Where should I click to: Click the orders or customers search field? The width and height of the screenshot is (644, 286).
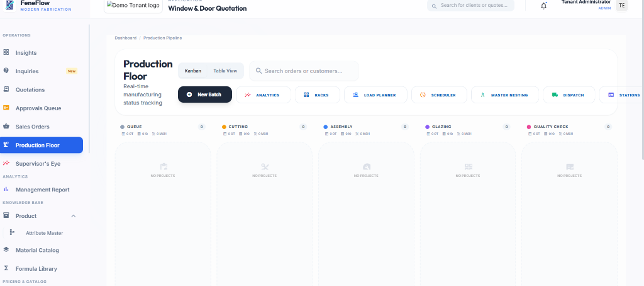coord(304,71)
